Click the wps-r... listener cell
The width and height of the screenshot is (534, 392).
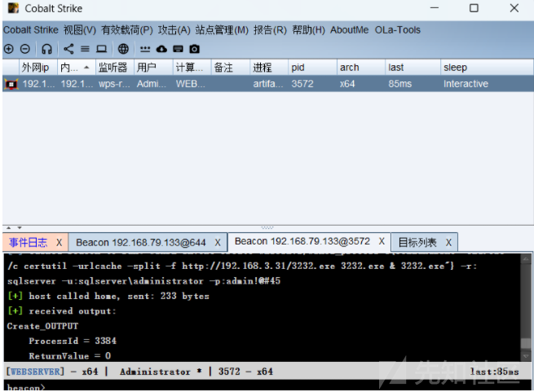[114, 84]
